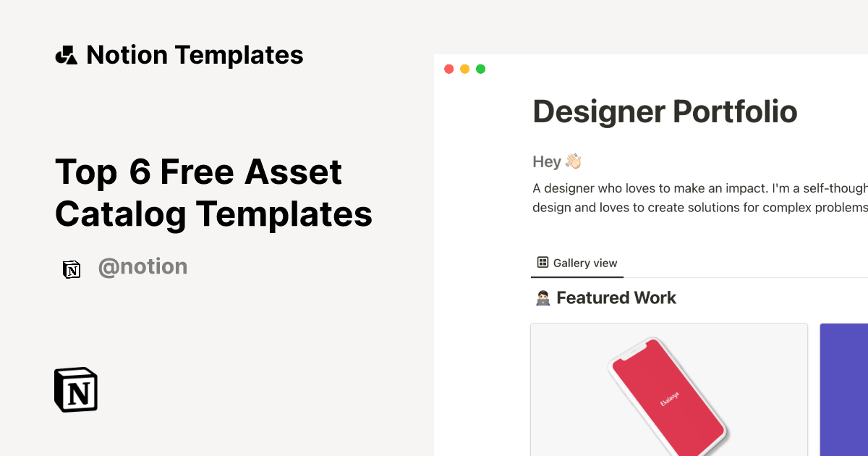
Task: Click the designer description paragraph
Action: point(699,198)
